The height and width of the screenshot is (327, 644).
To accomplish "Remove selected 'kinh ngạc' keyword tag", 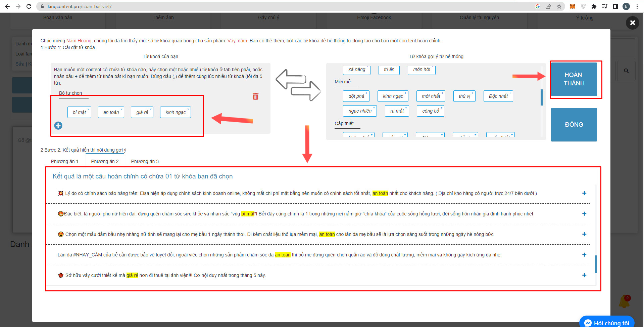I will click(188, 109).
